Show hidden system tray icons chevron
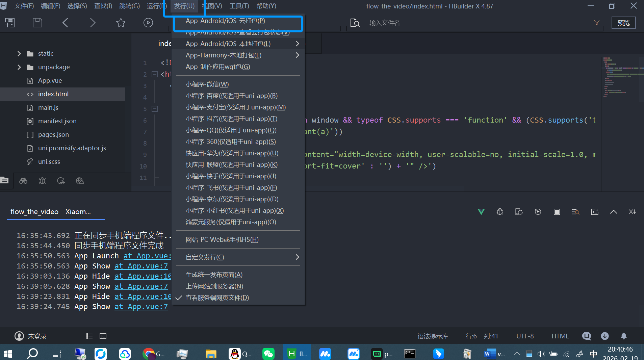The height and width of the screenshot is (360, 644). (517, 354)
